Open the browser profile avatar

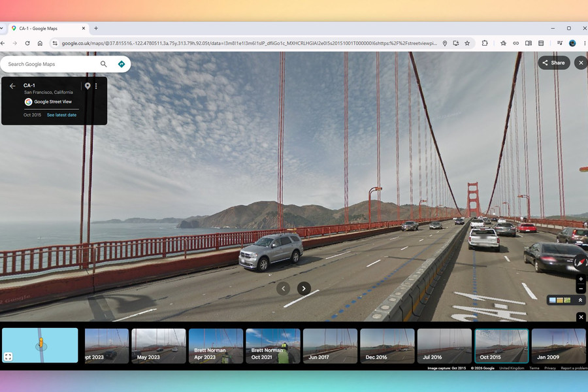point(572,43)
